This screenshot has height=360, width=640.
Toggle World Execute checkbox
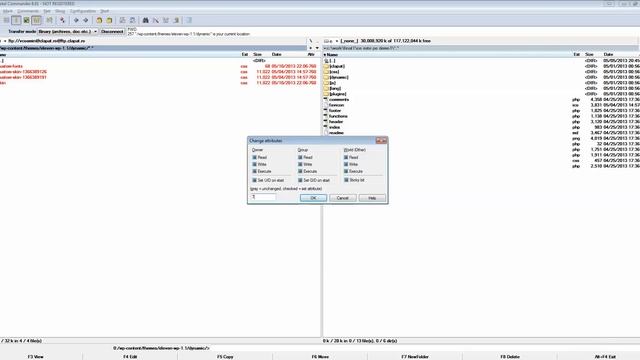click(x=346, y=171)
